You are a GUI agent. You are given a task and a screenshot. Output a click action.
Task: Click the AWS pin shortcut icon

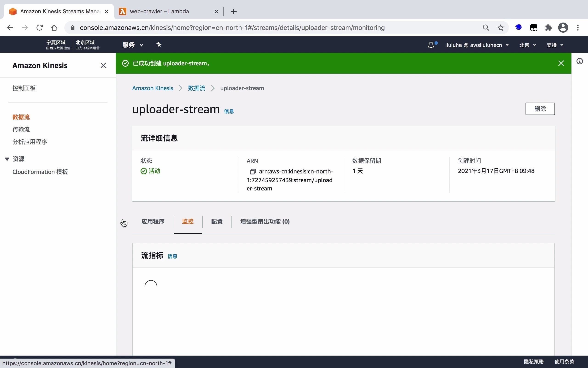coord(159,45)
